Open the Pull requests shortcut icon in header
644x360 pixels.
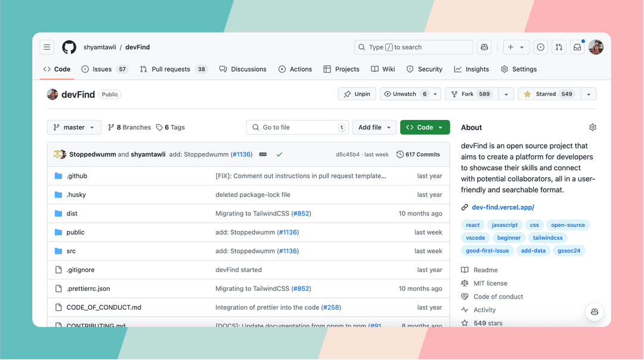click(559, 47)
